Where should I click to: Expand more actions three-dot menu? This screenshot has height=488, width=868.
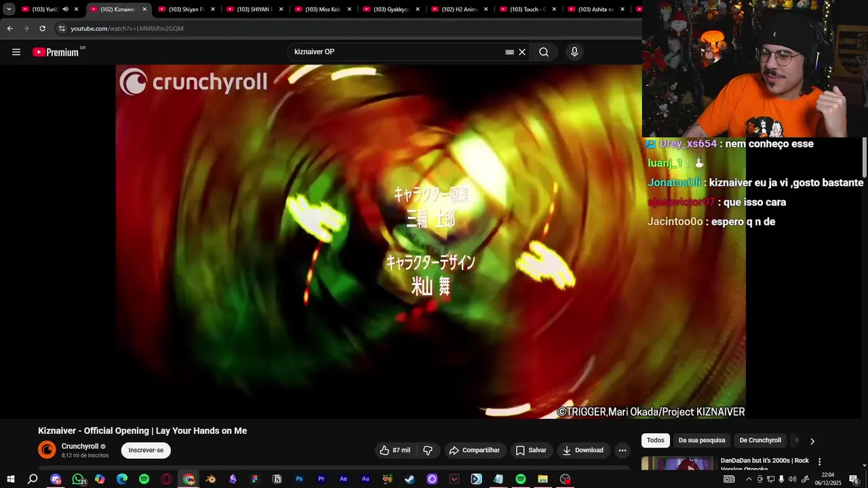(x=622, y=450)
